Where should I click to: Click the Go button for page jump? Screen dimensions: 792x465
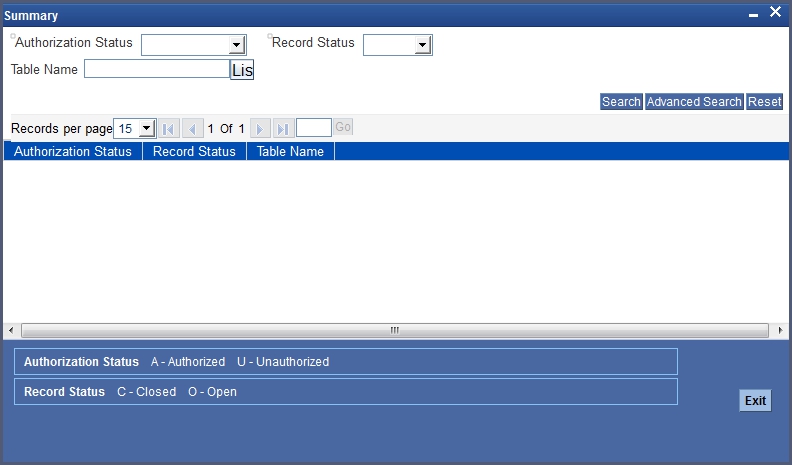(x=343, y=127)
